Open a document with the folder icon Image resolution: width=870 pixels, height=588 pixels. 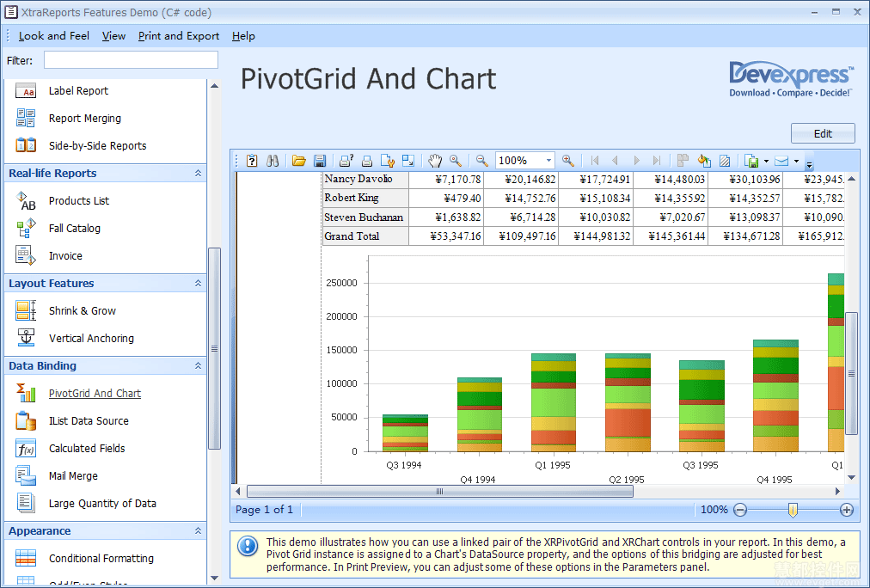(x=299, y=161)
